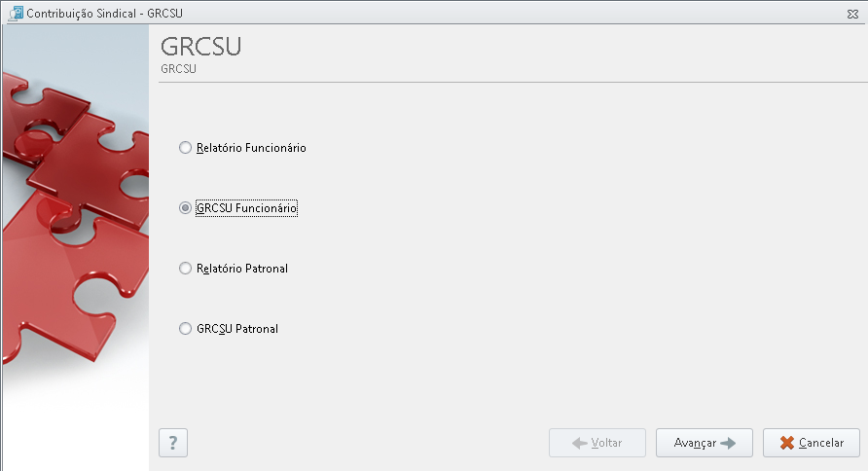
Task: Click the Avançar button
Action: pos(705,443)
